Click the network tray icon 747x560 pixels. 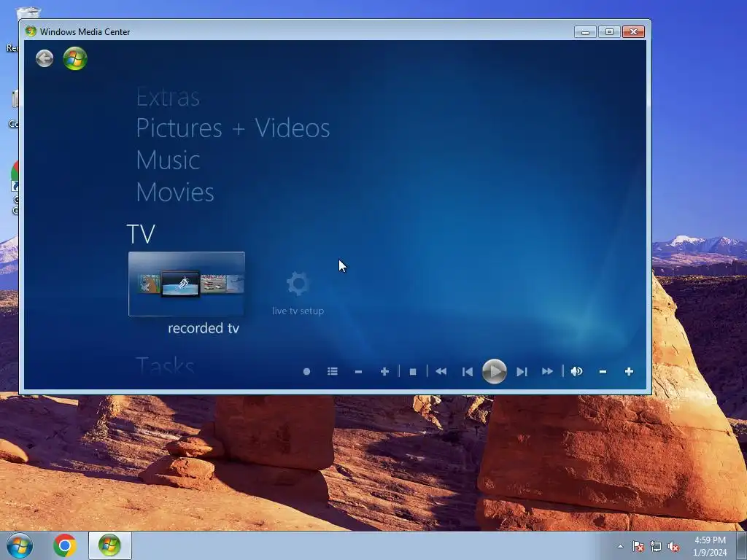pos(656,546)
